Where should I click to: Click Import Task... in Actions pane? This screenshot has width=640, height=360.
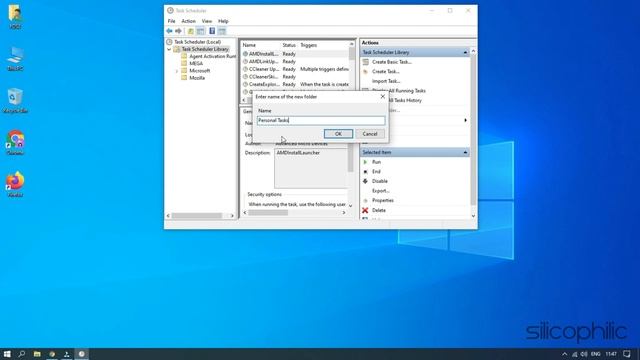point(386,81)
